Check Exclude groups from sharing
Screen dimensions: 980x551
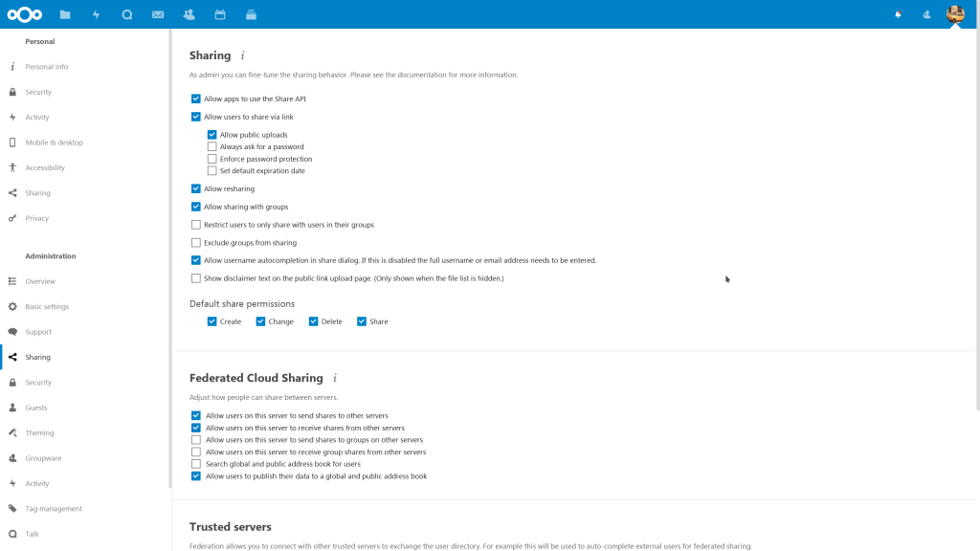[x=196, y=243]
